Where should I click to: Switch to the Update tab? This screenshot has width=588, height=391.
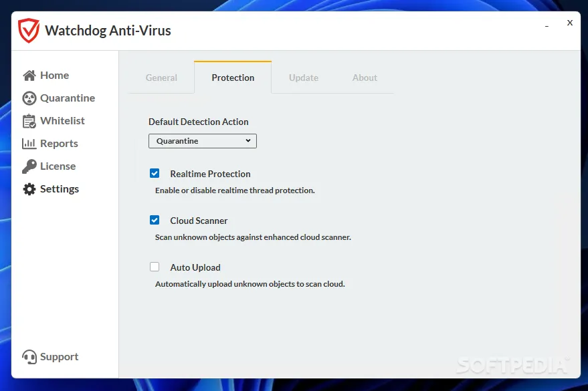[304, 78]
